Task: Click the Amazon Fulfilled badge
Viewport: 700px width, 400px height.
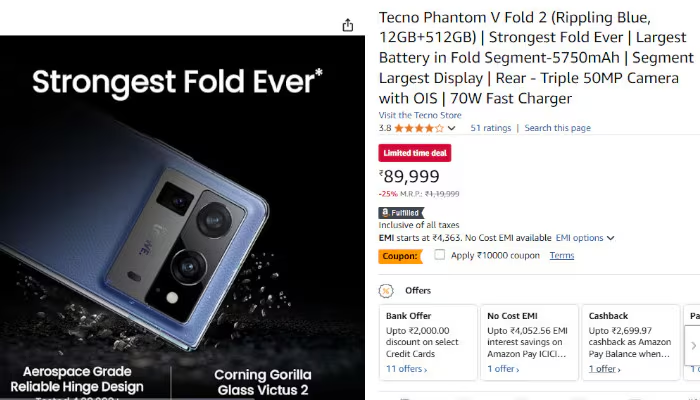Action: (401, 213)
